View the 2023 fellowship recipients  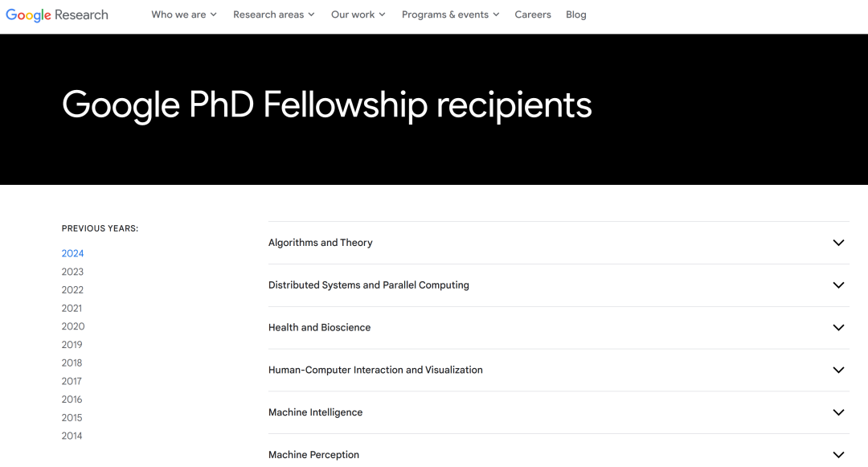pos(72,272)
